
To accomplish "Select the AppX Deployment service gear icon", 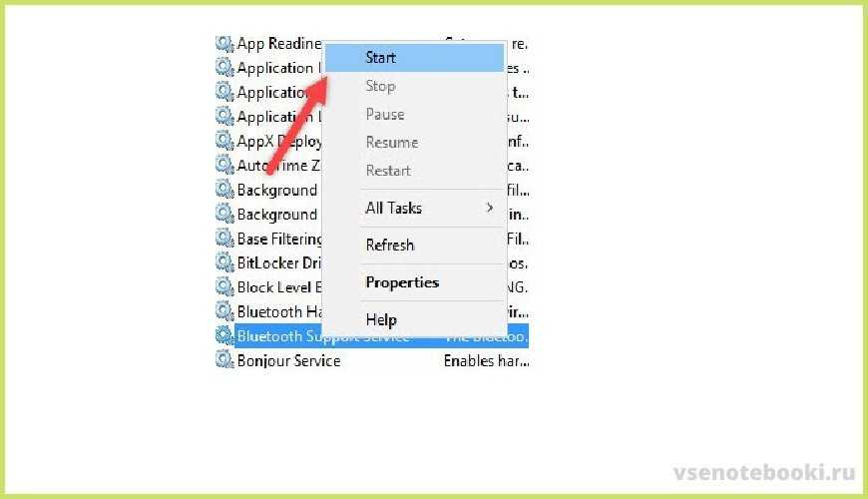I will [224, 142].
